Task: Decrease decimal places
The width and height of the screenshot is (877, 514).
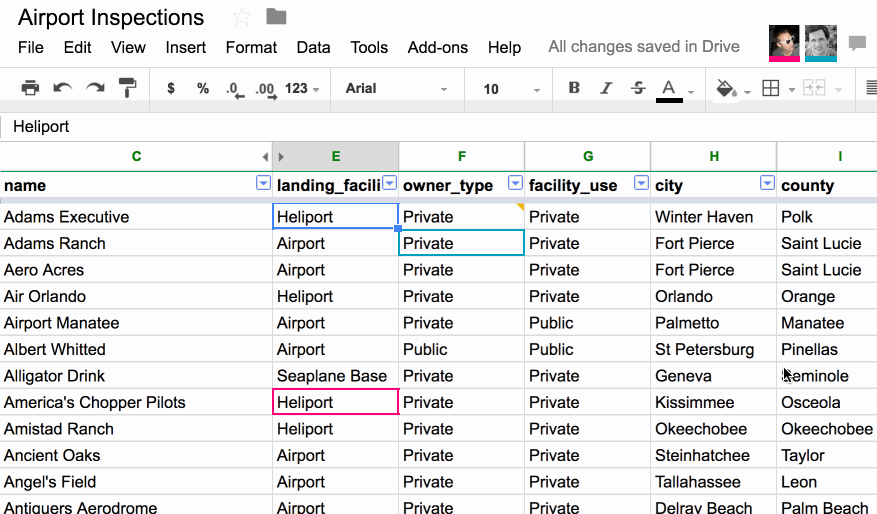Action: [x=235, y=90]
